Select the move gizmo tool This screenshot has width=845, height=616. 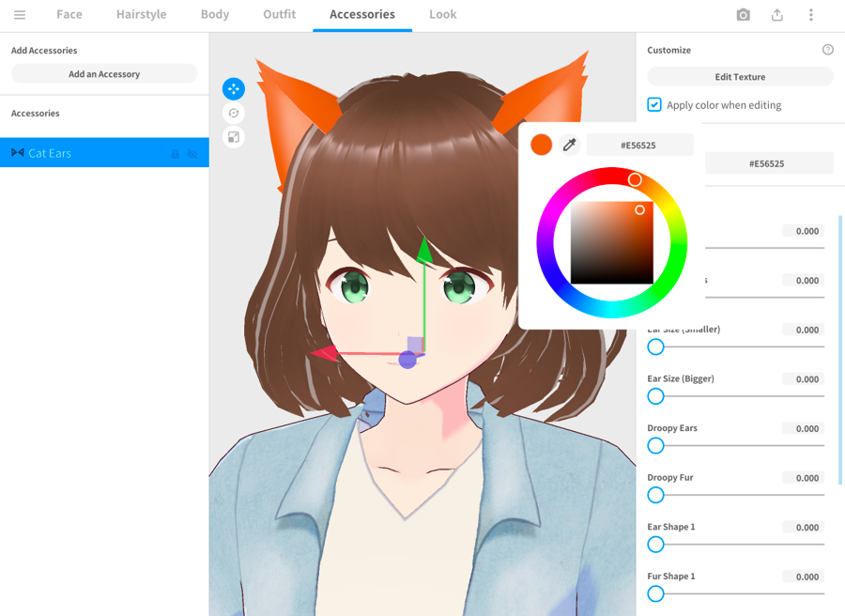(234, 89)
